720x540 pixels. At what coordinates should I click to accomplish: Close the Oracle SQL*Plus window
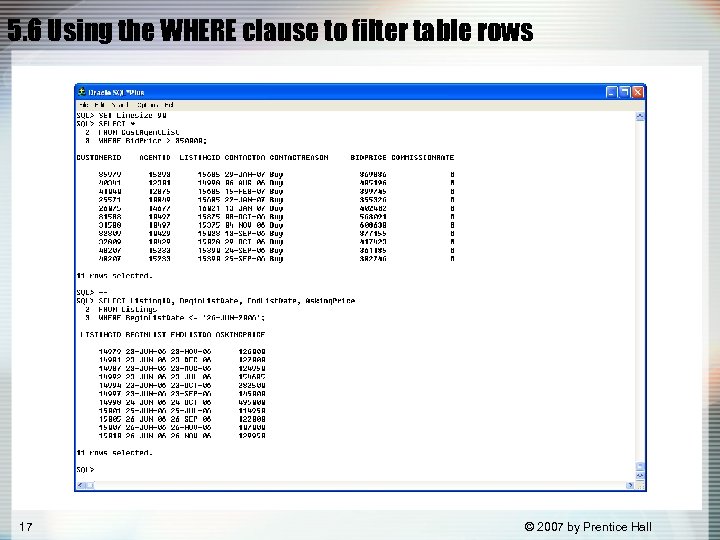(638, 92)
